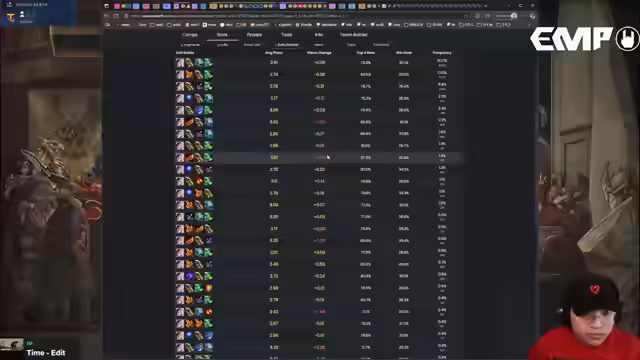The width and height of the screenshot is (640, 360).
Task: Click the 2.46 average place value
Action: pos(274,264)
